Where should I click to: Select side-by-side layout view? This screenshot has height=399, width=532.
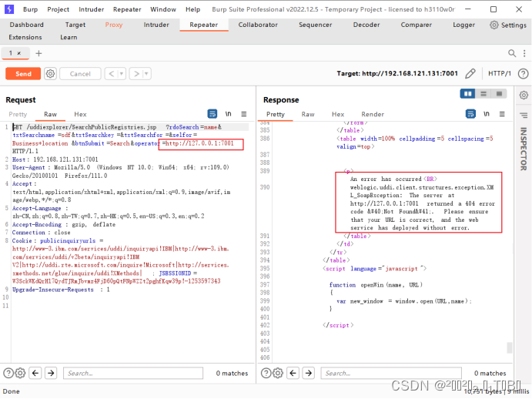pyautogui.click(x=467, y=94)
